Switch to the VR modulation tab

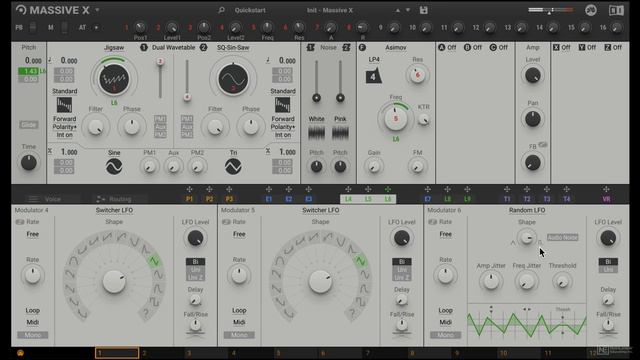tap(606, 199)
